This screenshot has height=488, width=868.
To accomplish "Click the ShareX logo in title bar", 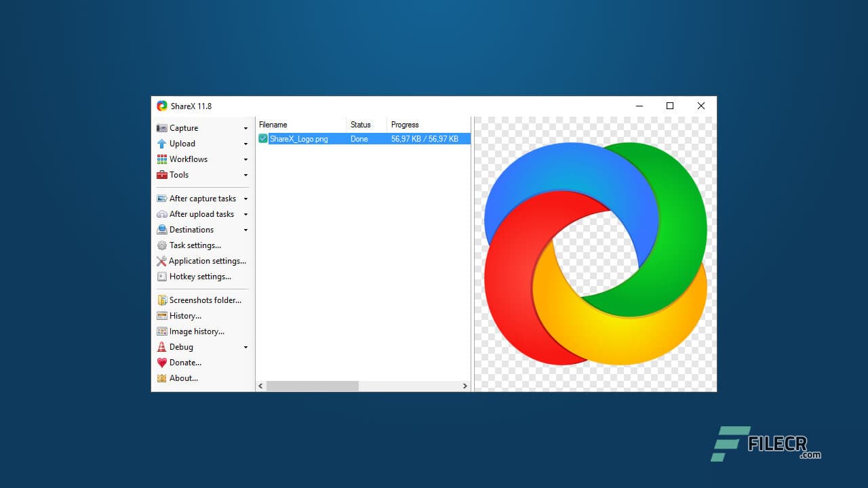I will click(162, 106).
